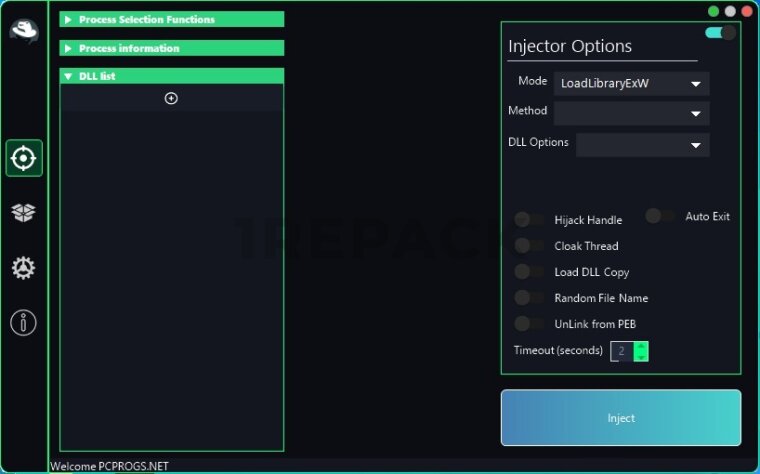The width and height of the screenshot is (760, 474).
Task: Increase the Timeout seconds value
Action: [x=641, y=346]
